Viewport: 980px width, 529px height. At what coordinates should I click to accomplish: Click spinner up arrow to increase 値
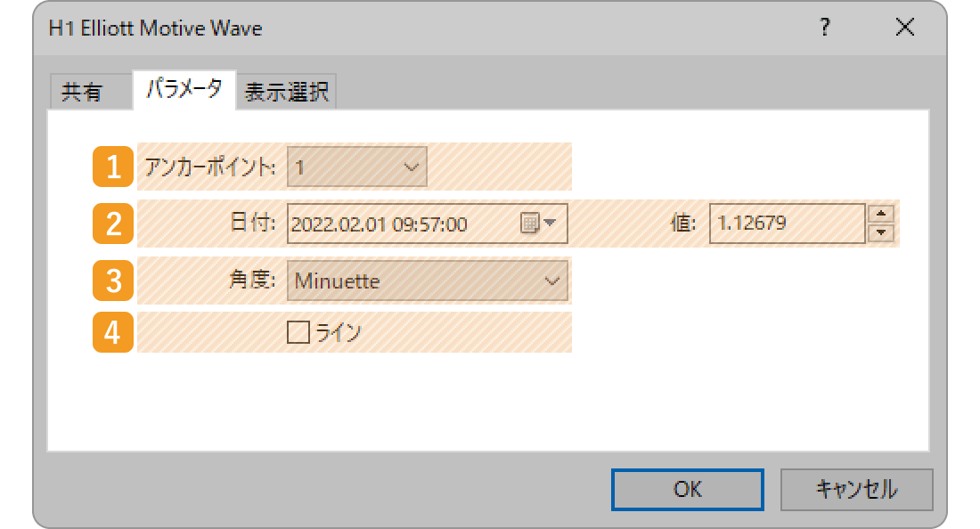pyautogui.click(x=881, y=216)
